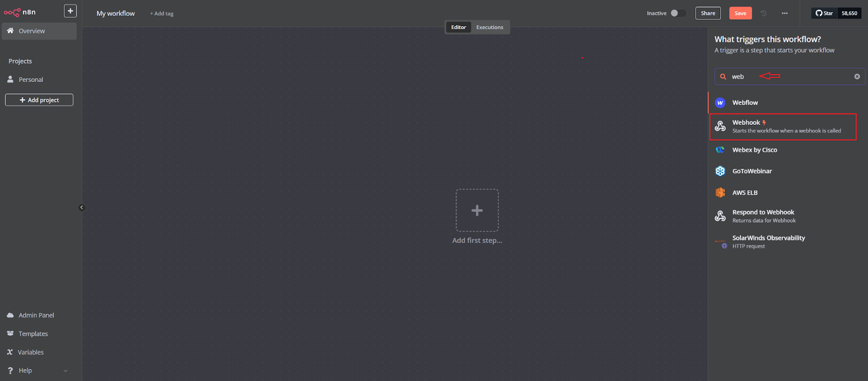Screen dimensions: 868x381
Task: Click the Overview home icon
Action: 10,31
